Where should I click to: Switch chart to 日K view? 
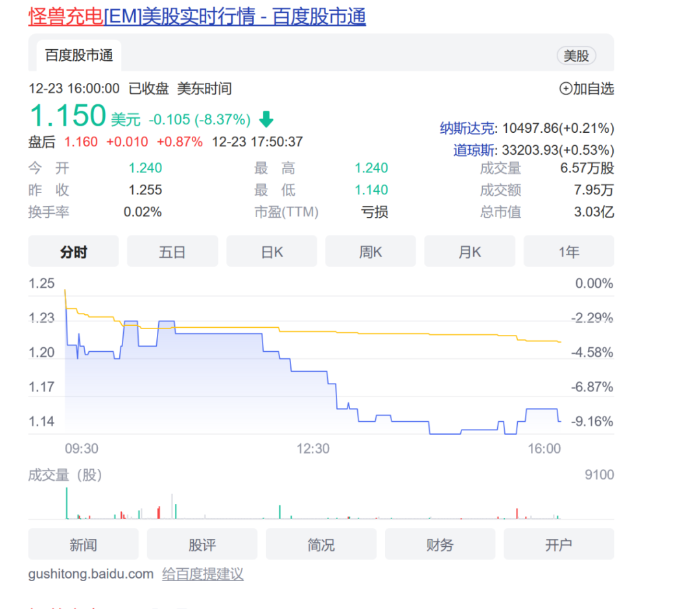272,251
